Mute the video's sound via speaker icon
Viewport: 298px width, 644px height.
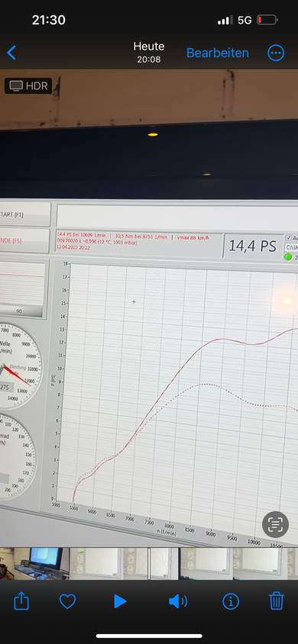(178, 602)
